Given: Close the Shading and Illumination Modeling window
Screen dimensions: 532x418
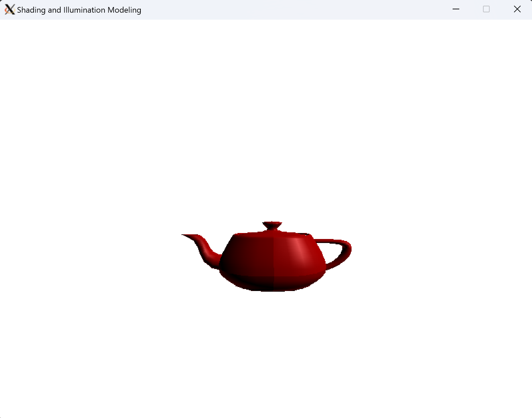Looking at the screenshot, I should (517, 9).
